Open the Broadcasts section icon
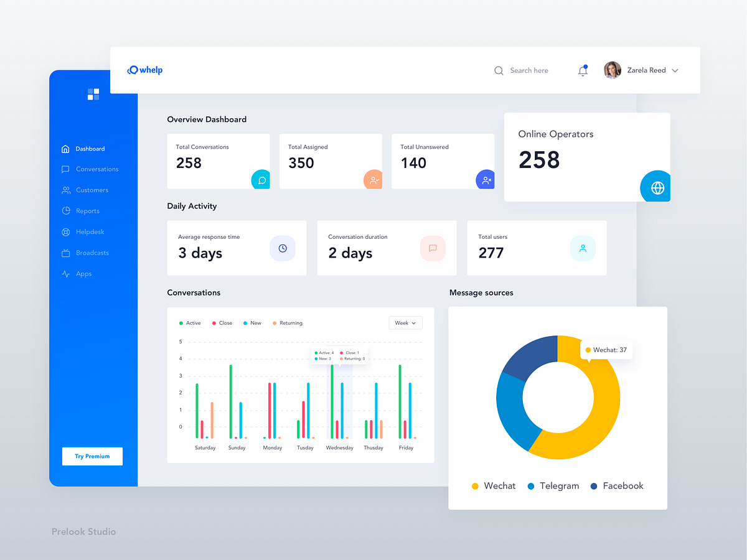Screen dimensions: 747x560 coord(66,253)
